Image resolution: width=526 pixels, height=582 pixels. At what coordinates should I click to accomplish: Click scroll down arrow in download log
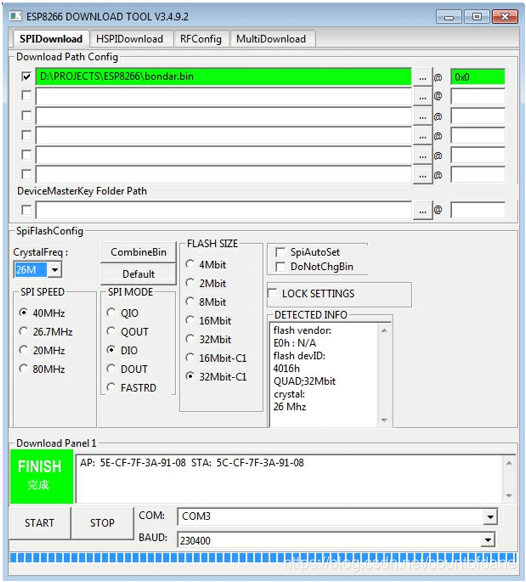[509, 496]
